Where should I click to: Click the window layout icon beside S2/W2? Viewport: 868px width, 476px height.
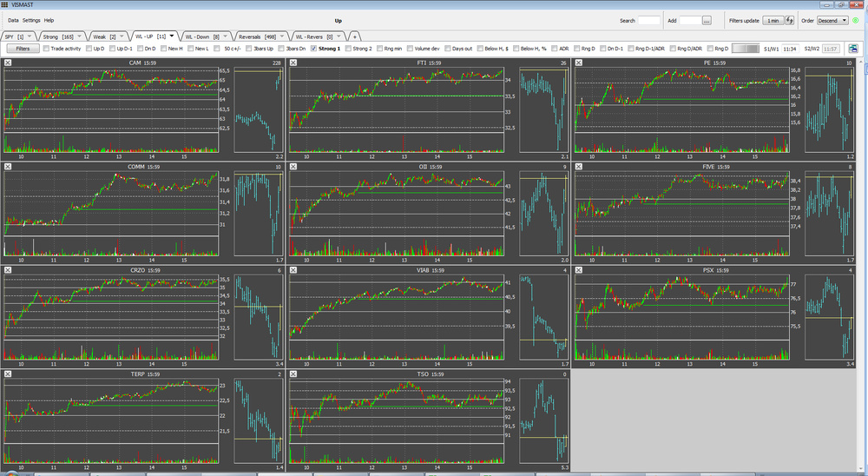853,49
